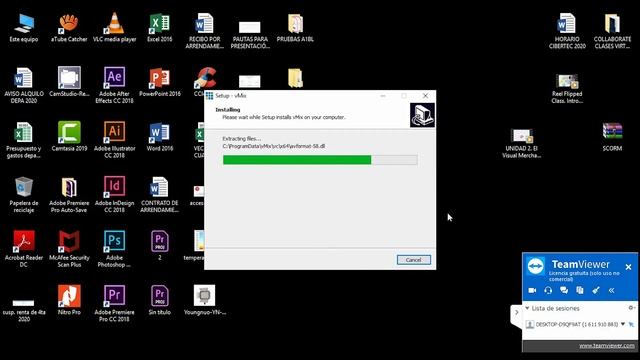Launch Word 2016 shortcut
640x360 pixels.
[160, 136]
